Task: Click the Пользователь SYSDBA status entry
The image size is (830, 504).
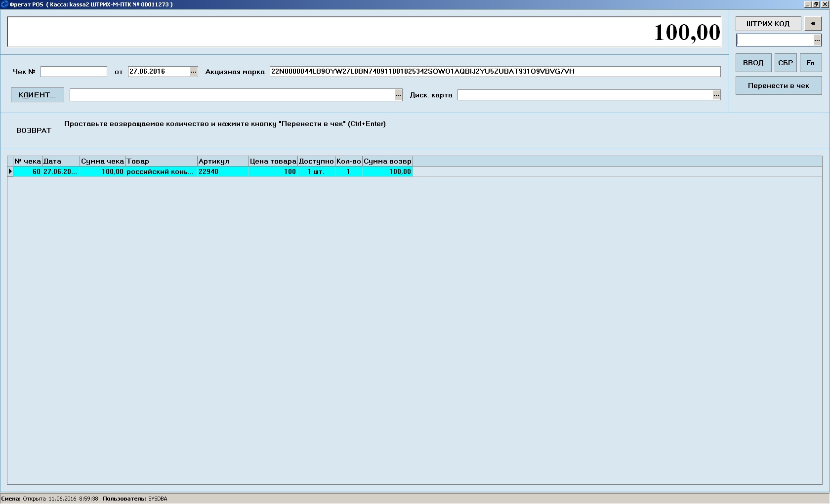Action: click(135, 499)
